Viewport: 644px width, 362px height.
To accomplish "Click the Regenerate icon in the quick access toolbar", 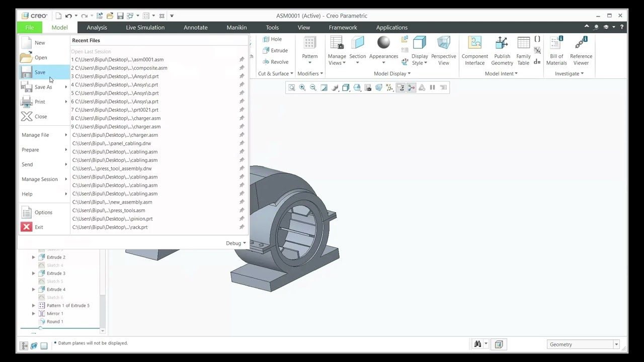I will [x=100, y=16].
